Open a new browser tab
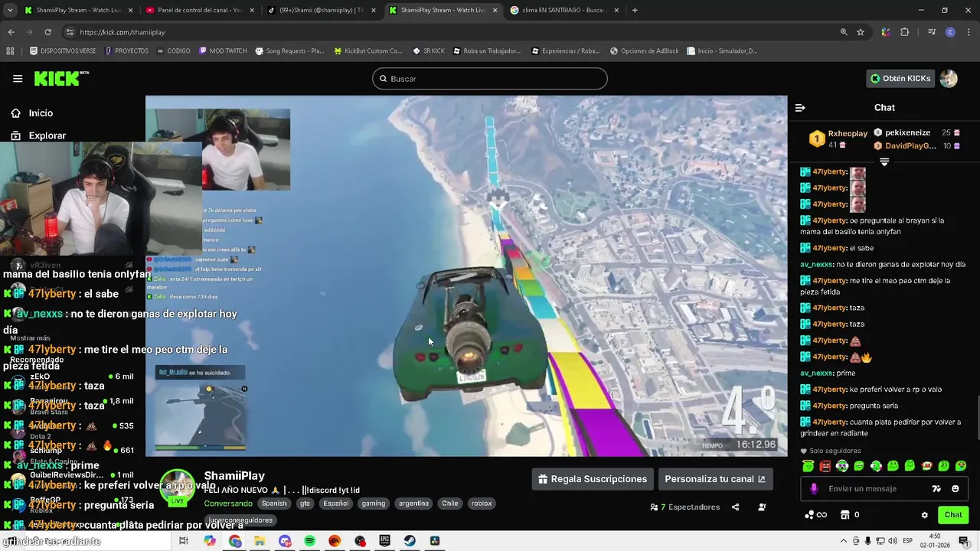Image resolution: width=980 pixels, height=551 pixels. tap(635, 10)
